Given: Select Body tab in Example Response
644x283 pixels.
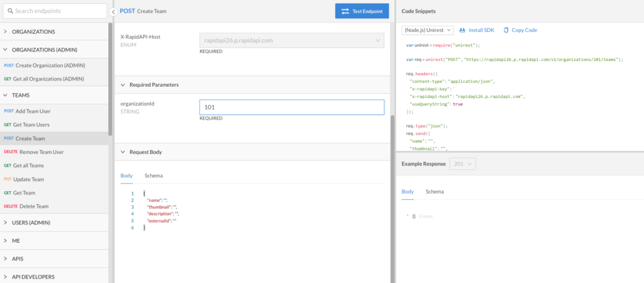Looking at the screenshot, I should click(408, 191).
